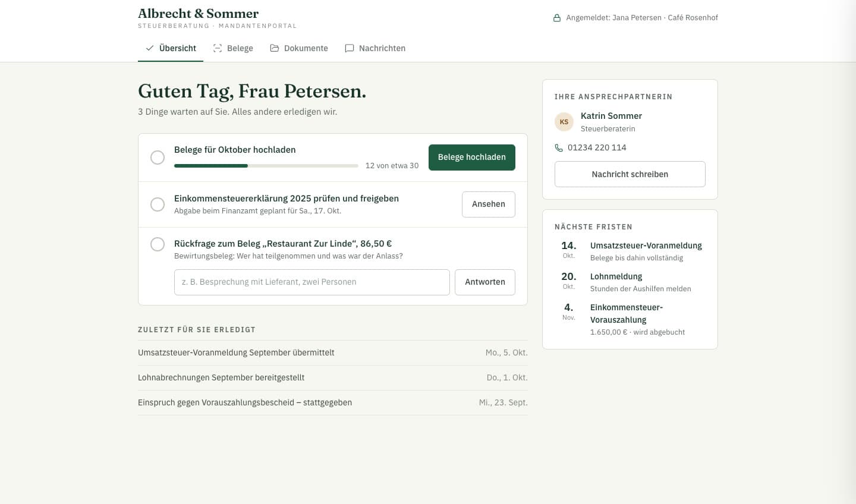Open 'Lohnabrechnungen September bereitgestellt' entry
This screenshot has height=504, width=856.
[333, 378]
